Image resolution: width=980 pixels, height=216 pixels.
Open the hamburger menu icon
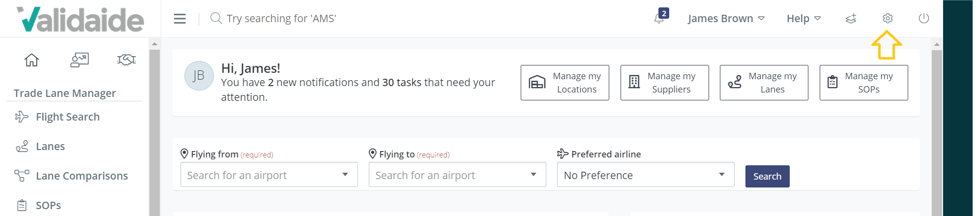coord(180,19)
